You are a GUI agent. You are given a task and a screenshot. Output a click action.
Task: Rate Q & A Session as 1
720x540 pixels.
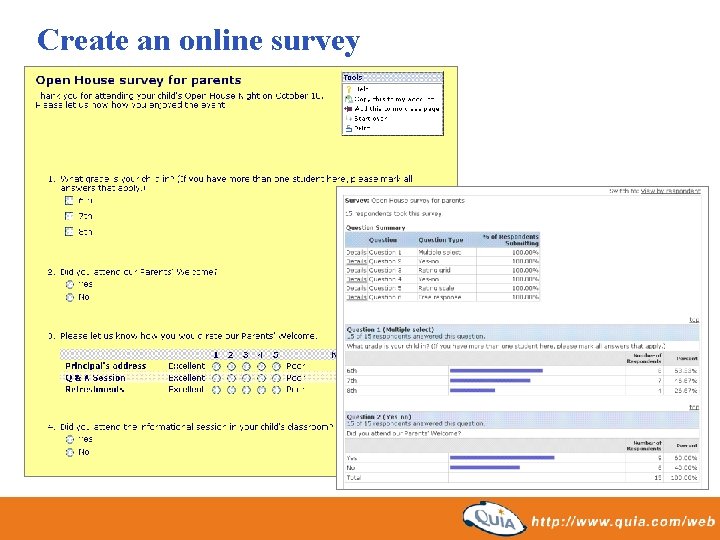[216, 378]
